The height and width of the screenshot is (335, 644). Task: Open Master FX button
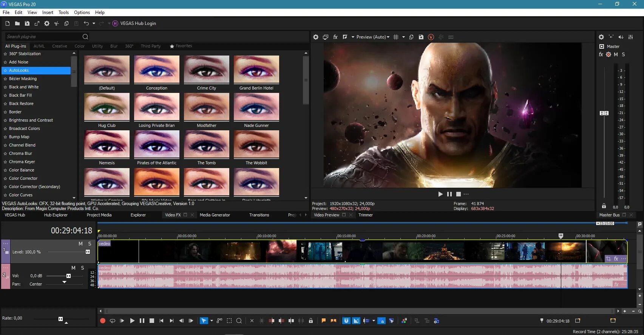(601, 54)
